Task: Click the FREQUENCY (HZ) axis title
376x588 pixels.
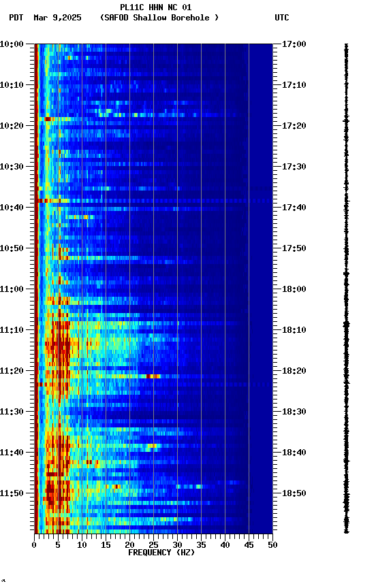Action: pyautogui.click(x=161, y=553)
